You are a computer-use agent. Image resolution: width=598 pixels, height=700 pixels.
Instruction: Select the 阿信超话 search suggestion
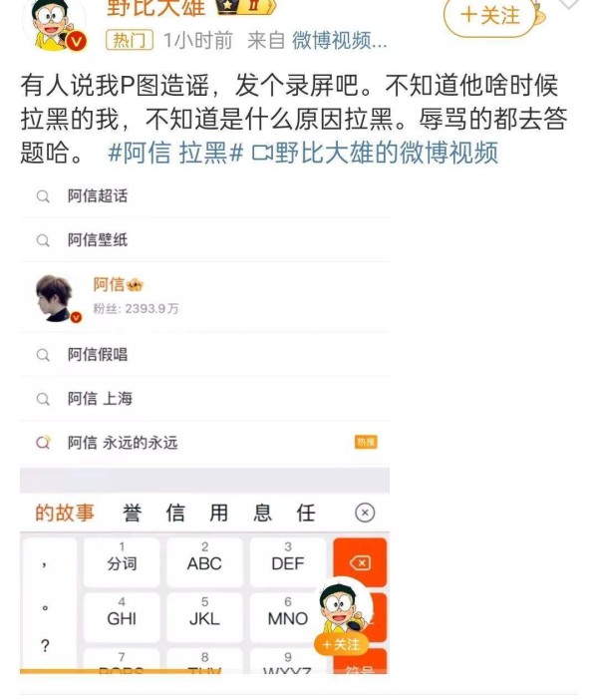pyautogui.click(x=205, y=196)
